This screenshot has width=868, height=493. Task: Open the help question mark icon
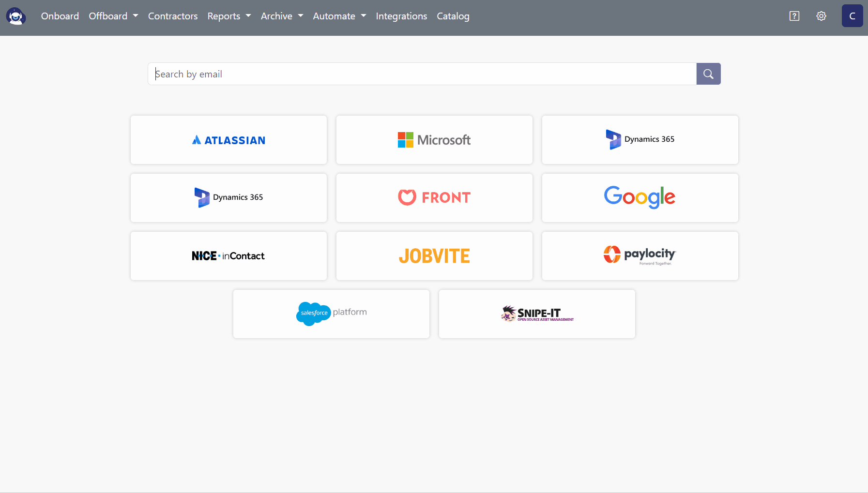pyautogui.click(x=794, y=16)
